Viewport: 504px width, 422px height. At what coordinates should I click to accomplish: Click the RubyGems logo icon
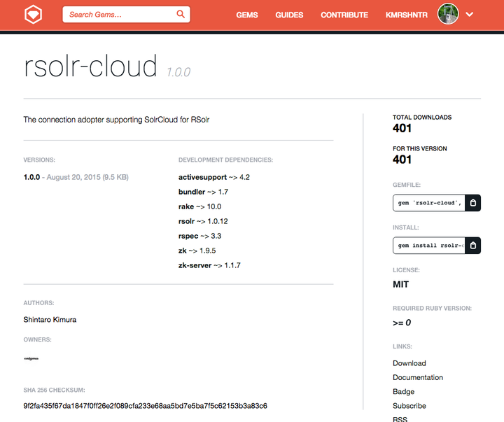coord(33,15)
